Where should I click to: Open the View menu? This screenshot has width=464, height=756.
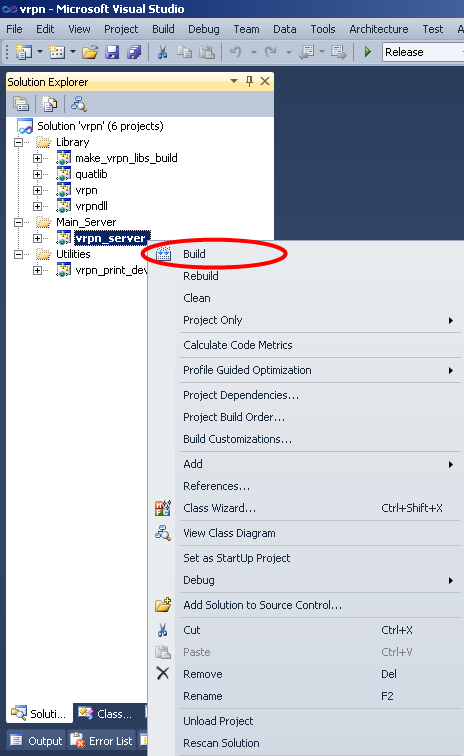click(79, 29)
